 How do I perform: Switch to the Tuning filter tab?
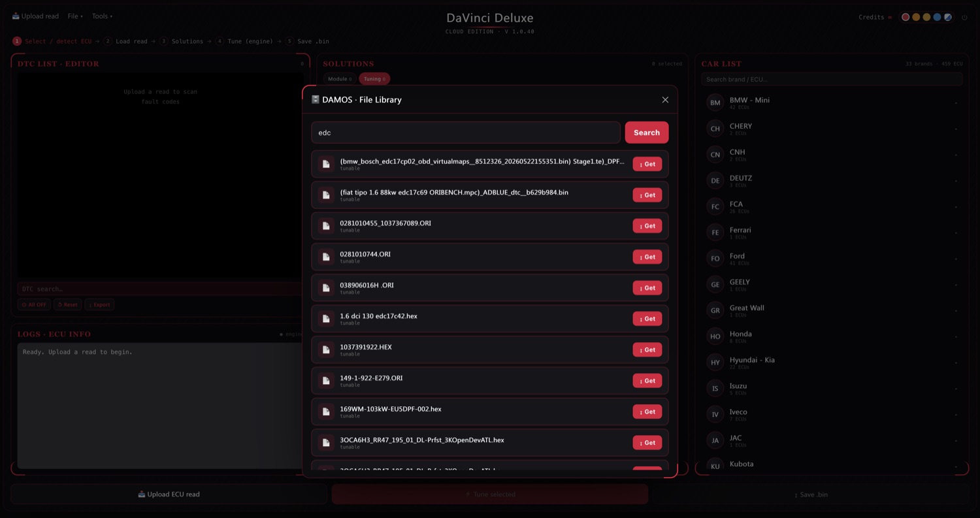click(374, 79)
